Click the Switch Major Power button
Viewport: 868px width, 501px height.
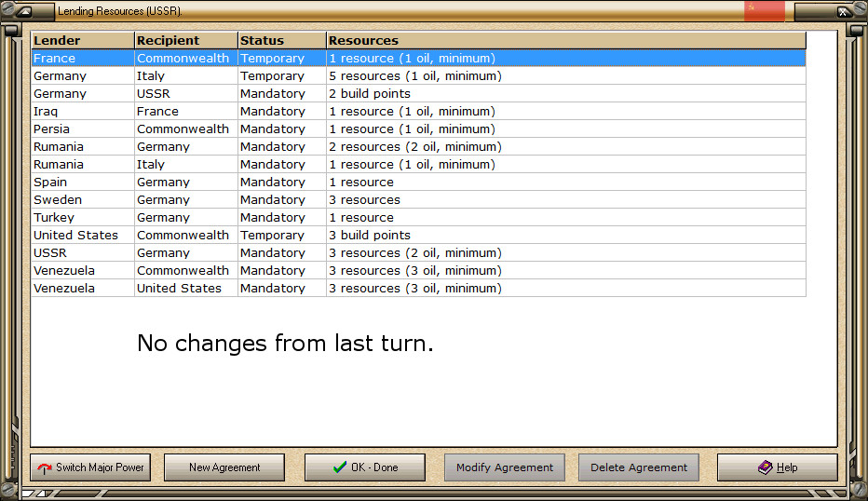(90, 467)
